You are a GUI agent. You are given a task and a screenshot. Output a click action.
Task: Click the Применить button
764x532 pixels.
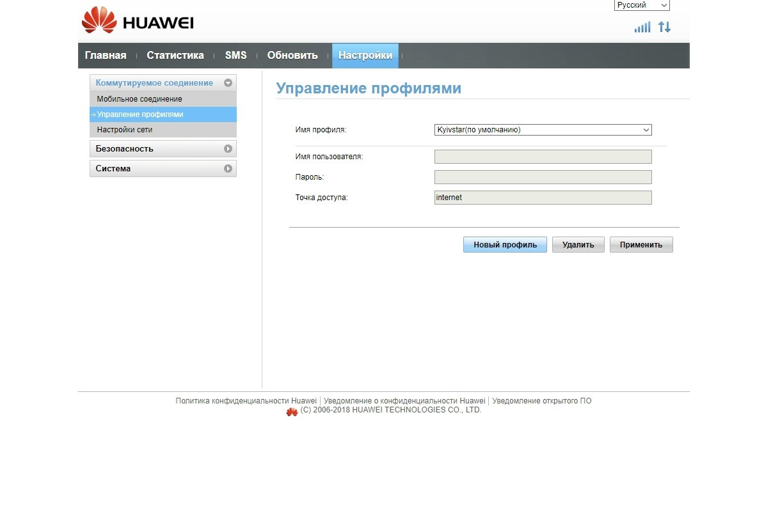tap(641, 245)
